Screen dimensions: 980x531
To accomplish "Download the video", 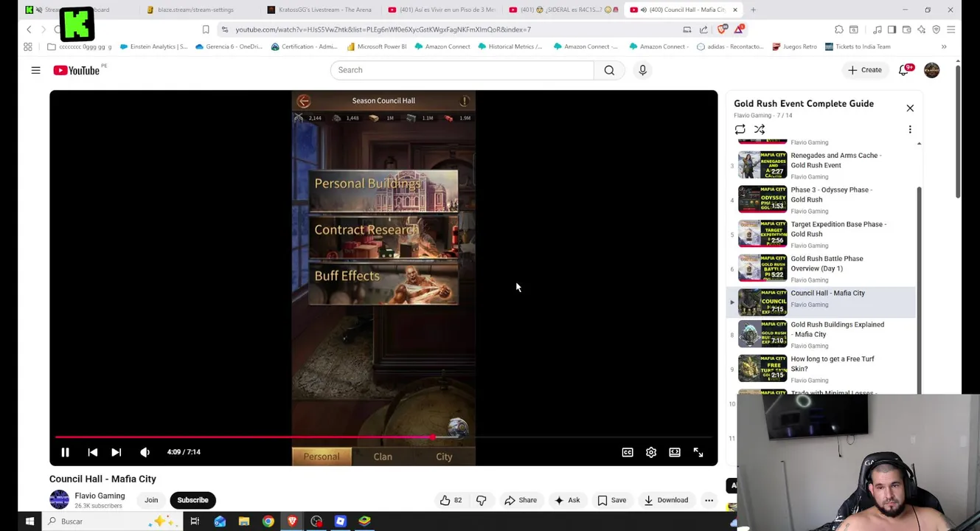I will [x=666, y=500].
